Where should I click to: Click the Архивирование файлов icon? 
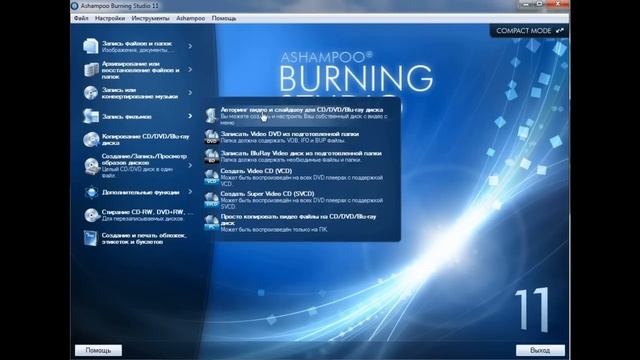coord(91,69)
